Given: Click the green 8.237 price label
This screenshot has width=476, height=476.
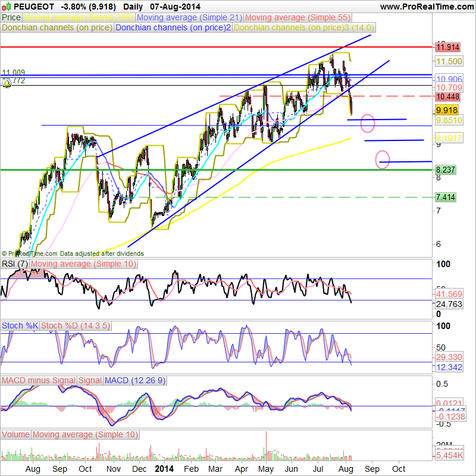Looking at the screenshot, I should tap(445, 170).
